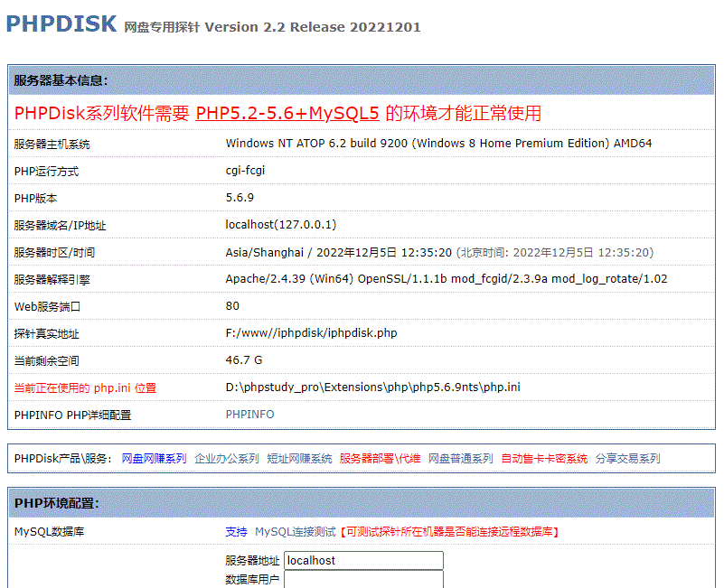Focus the 数据库用户 input field
This screenshot has width=724, height=588.
coord(364,579)
